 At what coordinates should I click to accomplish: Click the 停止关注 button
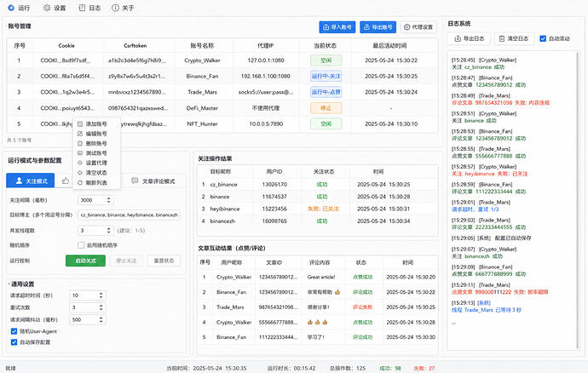[126, 261]
